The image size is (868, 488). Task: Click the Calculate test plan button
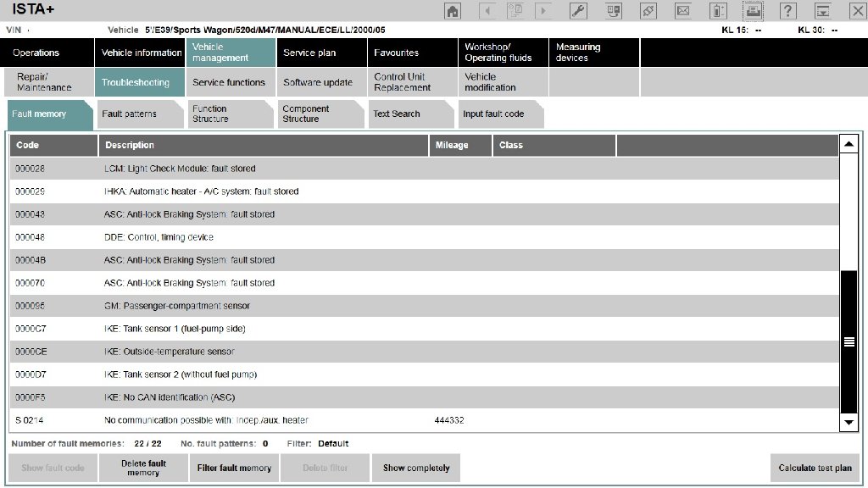click(x=815, y=468)
